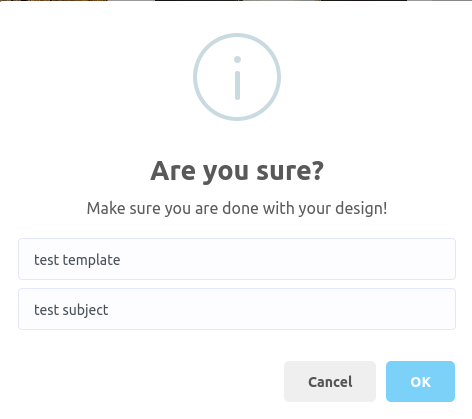Viewport: 472px width, 419px height.
Task: Click the 'Are you sure?' heading
Action: pos(237,171)
